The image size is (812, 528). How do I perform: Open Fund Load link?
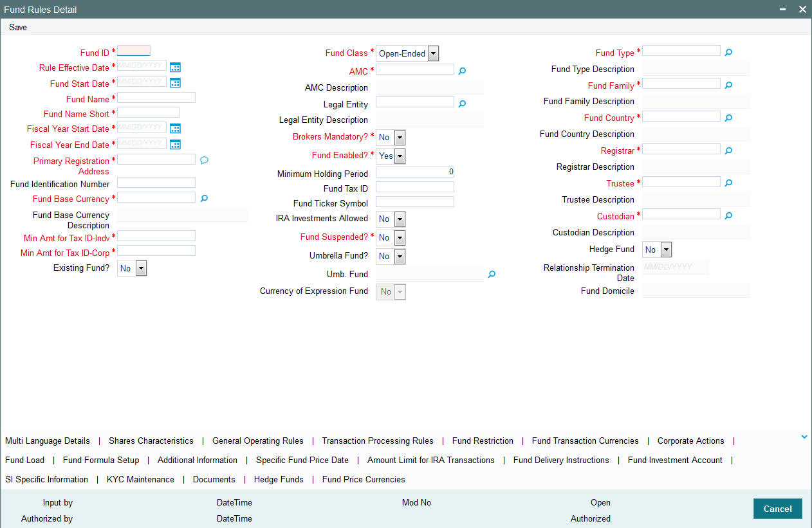tap(24, 460)
